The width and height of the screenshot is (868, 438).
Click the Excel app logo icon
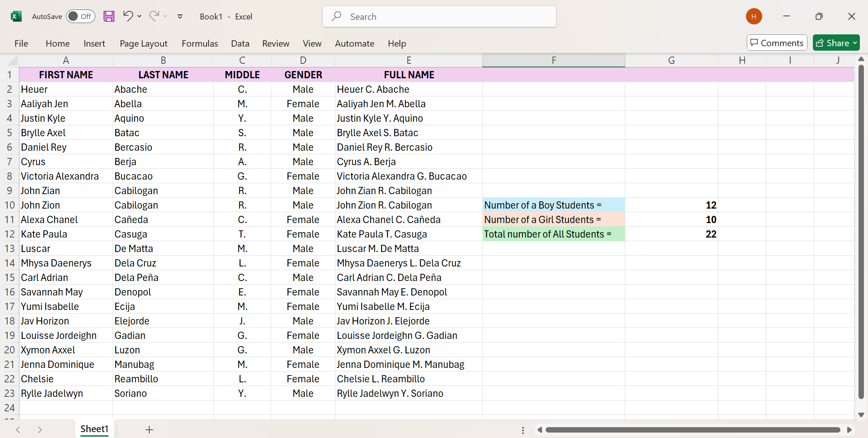pyautogui.click(x=16, y=17)
